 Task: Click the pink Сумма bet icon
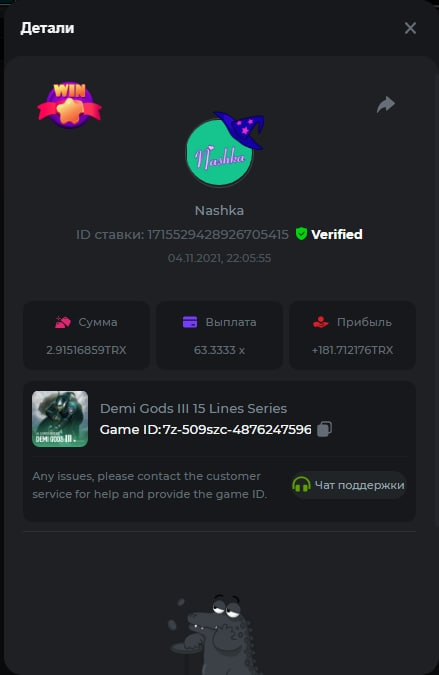pos(63,322)
